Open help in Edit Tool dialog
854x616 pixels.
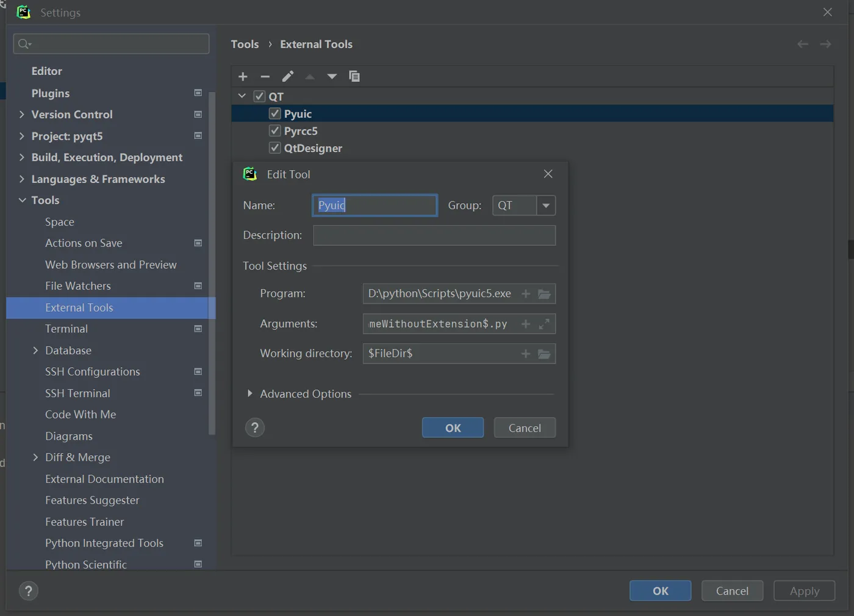click(x=255, y=428)
